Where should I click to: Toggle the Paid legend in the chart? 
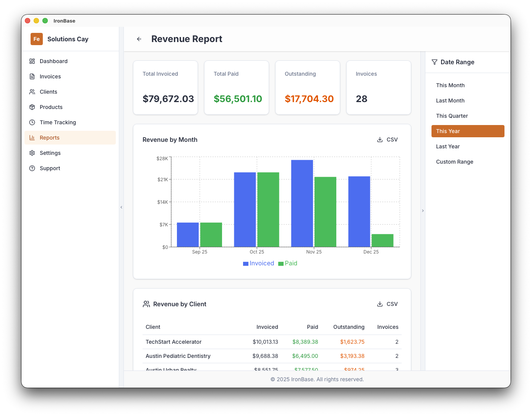tap(288, 263)
